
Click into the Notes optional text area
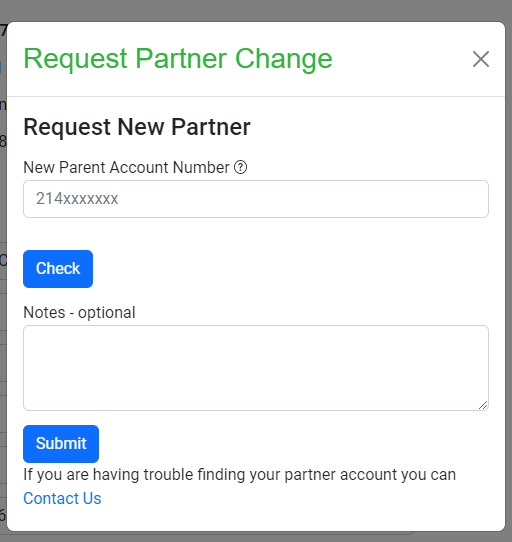[x=256, y=368]
